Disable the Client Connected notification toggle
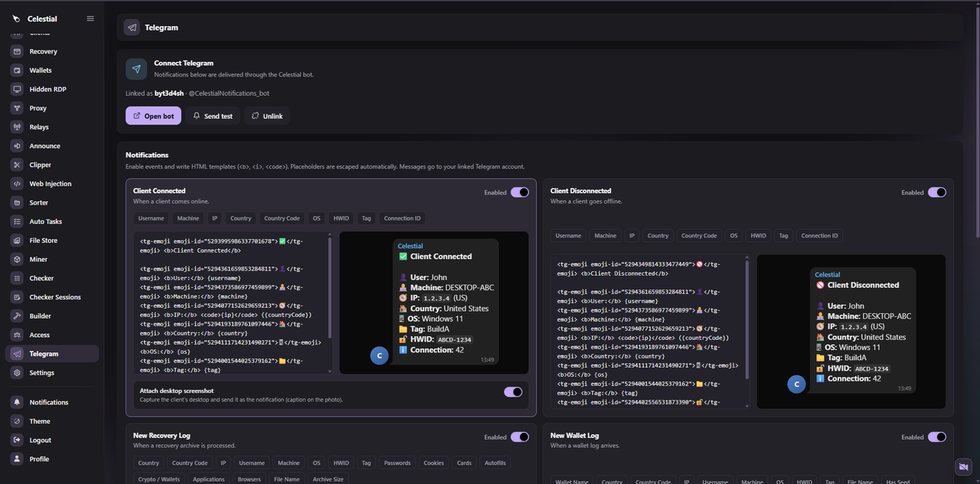Viewport: 980px width, 484px height. pos(520,192)
